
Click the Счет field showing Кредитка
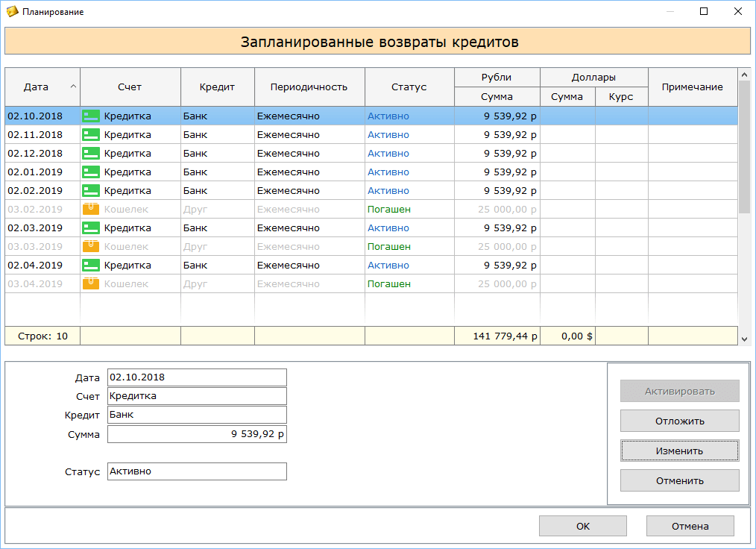click(197, 396)
